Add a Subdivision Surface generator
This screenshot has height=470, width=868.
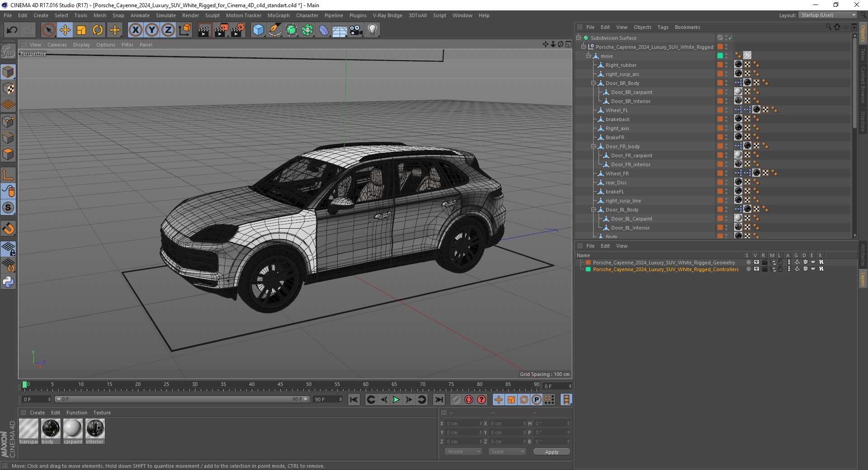(291, 30)
